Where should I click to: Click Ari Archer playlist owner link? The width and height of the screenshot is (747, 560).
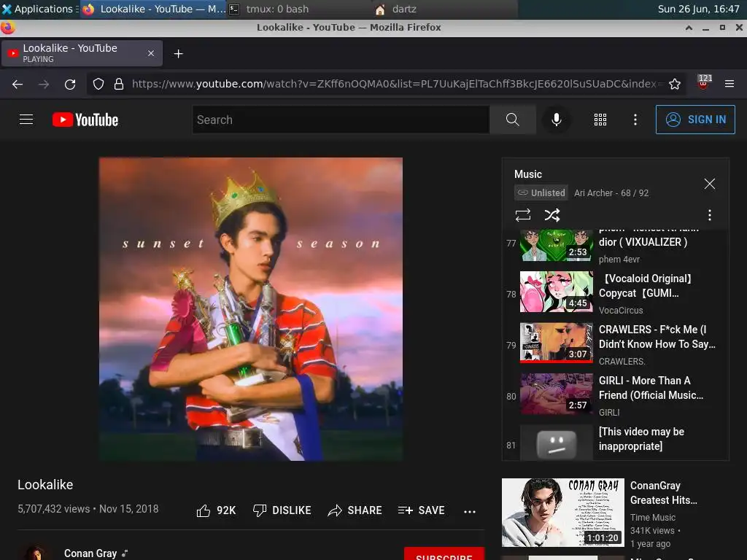593,192
